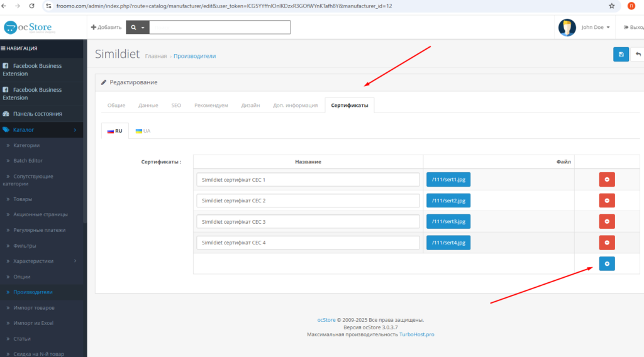
Task: Open Товары in the sidebar
Action: click(x=23, y=199)
